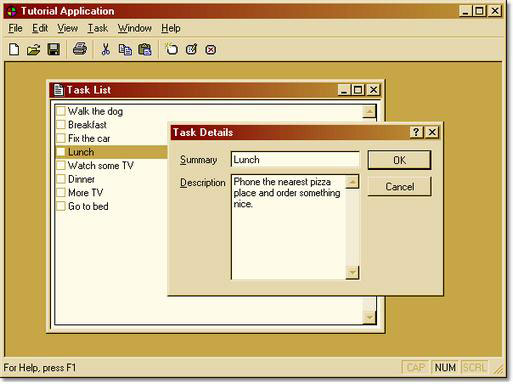Viewport: 513px width, 384px height.
Task: Click the Delete Task toolbar icon
Action: [x=211, y=50]
